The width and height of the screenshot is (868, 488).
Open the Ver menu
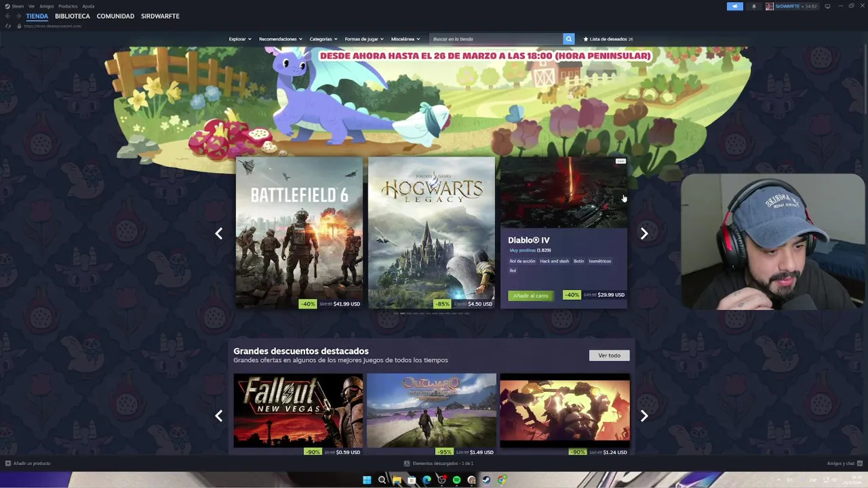pyautogui.click(x=31, y=6)
